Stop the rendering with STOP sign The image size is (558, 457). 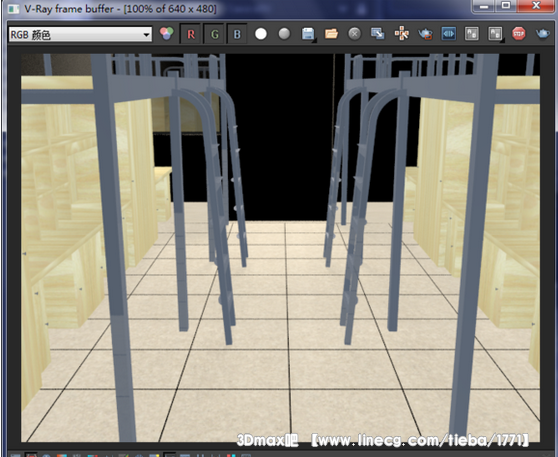click(x=519, y=34)
